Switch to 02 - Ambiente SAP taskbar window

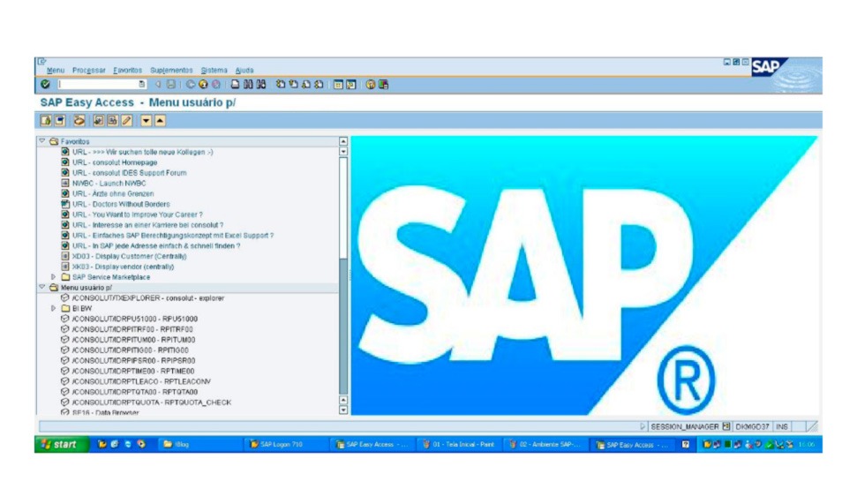(545, 444)
